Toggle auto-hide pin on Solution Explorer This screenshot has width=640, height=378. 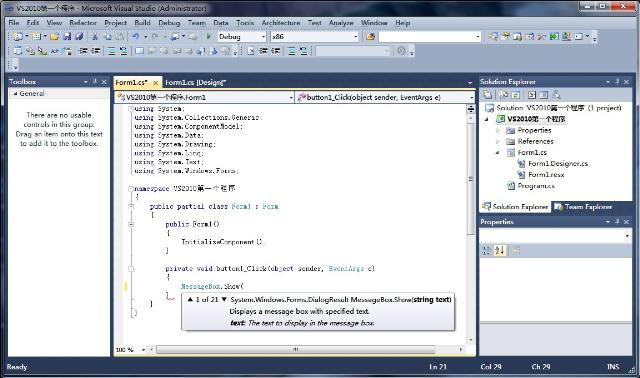pos(617,82)
